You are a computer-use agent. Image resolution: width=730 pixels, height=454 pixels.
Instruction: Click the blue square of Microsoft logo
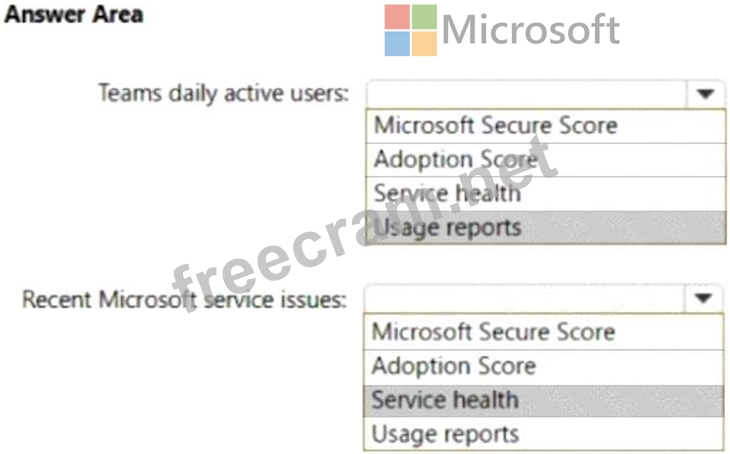pyautogui.click(x=397, y=43)
